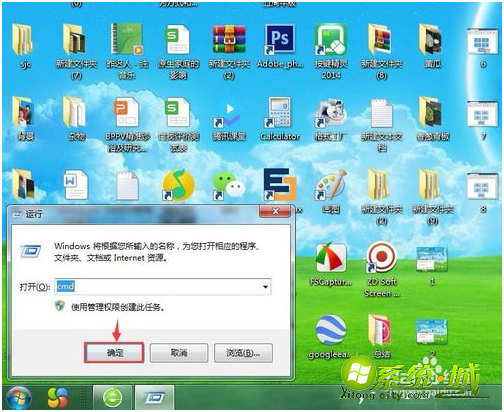The width and height of the screenshot is (504, 412).
Task: Open the Windows Start orb
Action: pyautogui.click(x=19, y=397)
